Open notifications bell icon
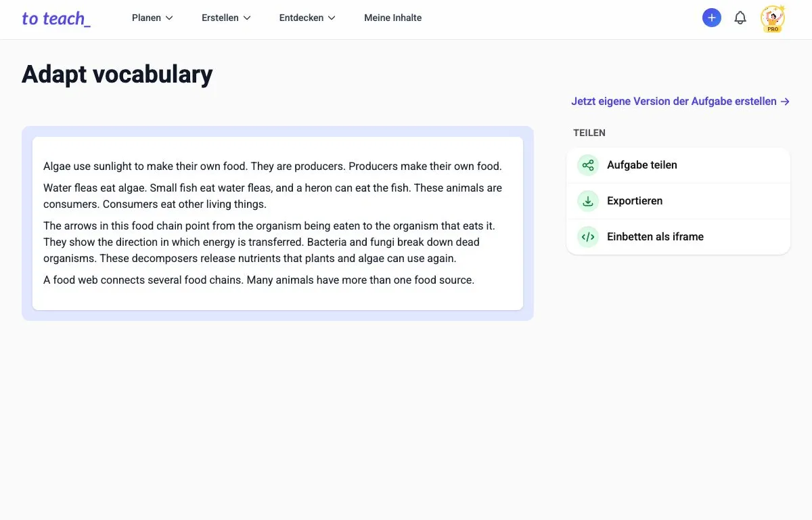Screen dimensions: 812x520 (x=740, y=18)
